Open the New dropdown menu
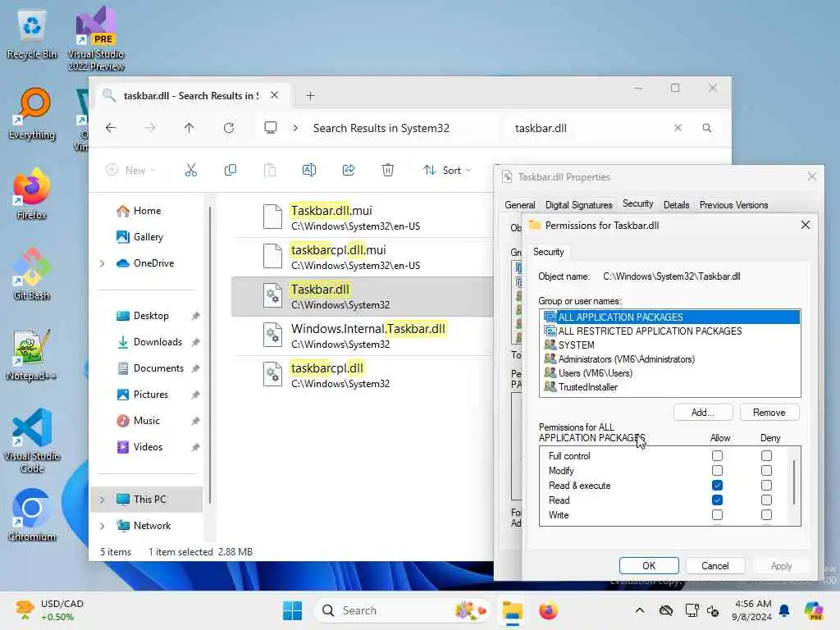Image resolution: width=840 pixels, height=630 pixels. click(130, 171)
